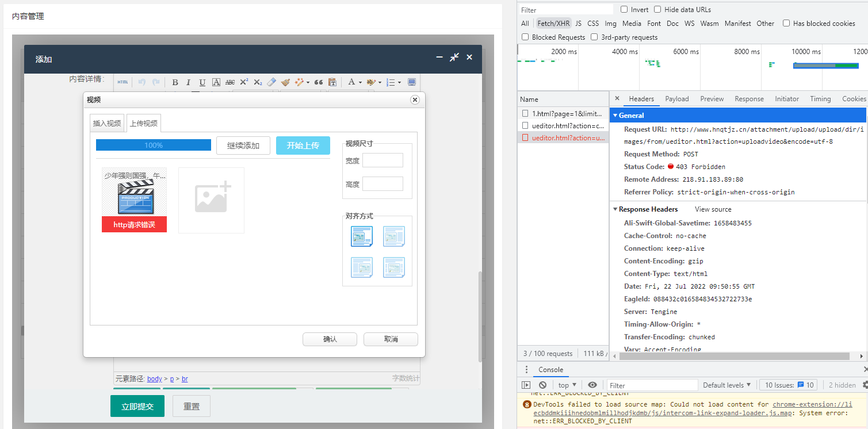This screenshot has width=868, height=429.
Task: Open the Preview tab
Action: tap(712, 98)
